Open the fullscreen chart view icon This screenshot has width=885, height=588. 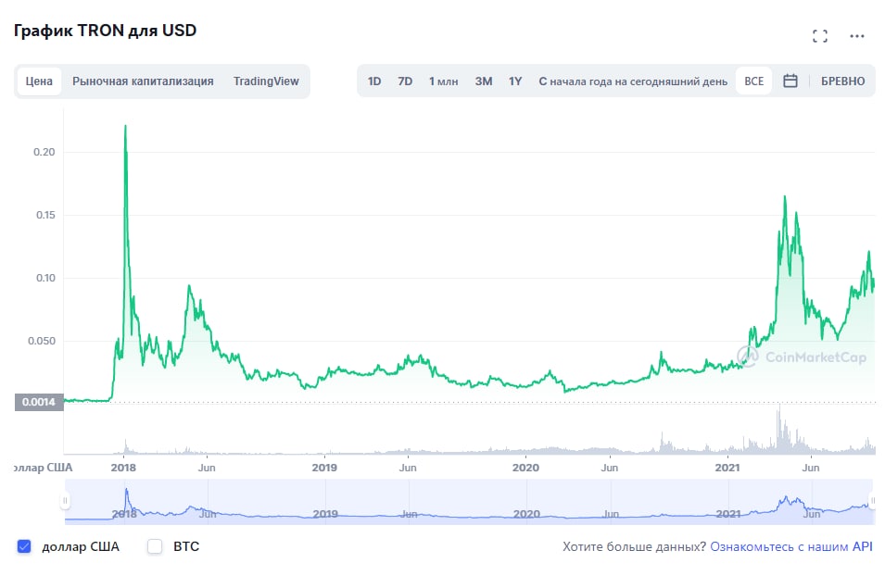point(819,36)
